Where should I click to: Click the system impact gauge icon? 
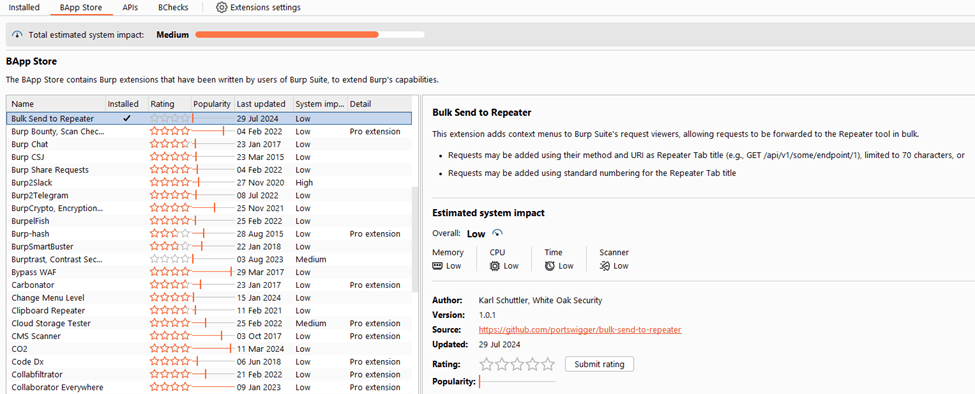(x=17, y=35)
